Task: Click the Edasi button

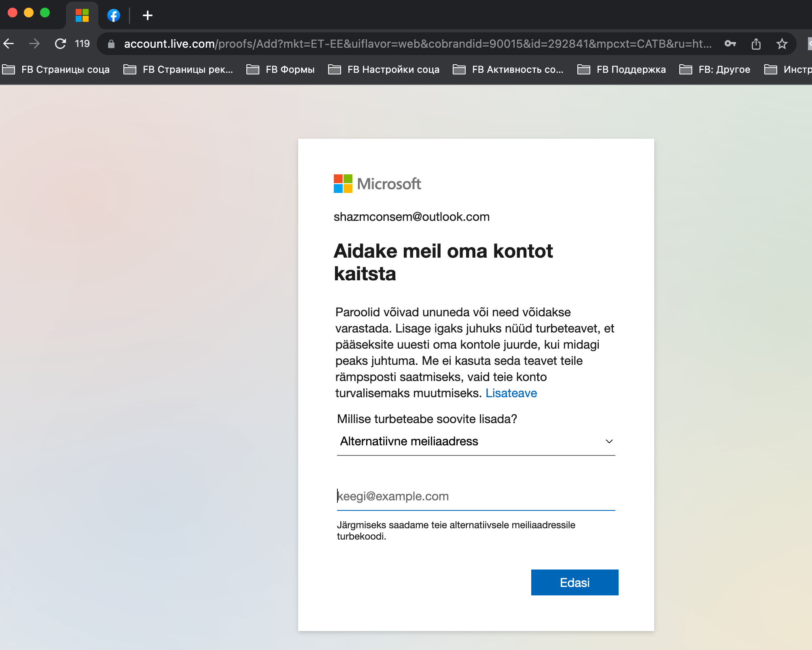Action: tap(575, 582)
